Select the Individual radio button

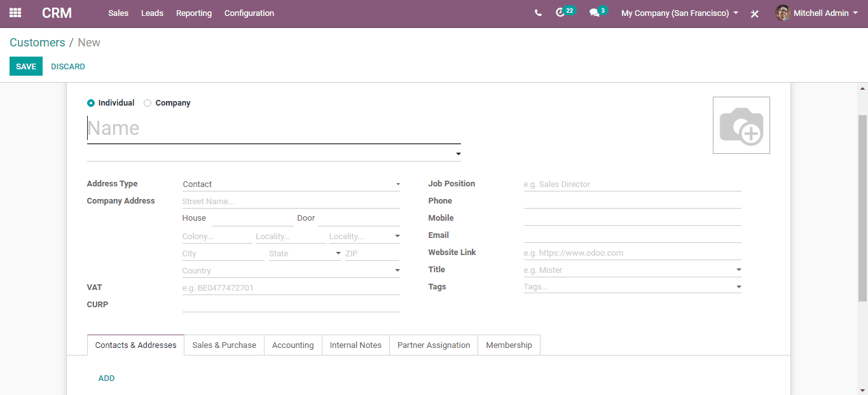[91, 103]
